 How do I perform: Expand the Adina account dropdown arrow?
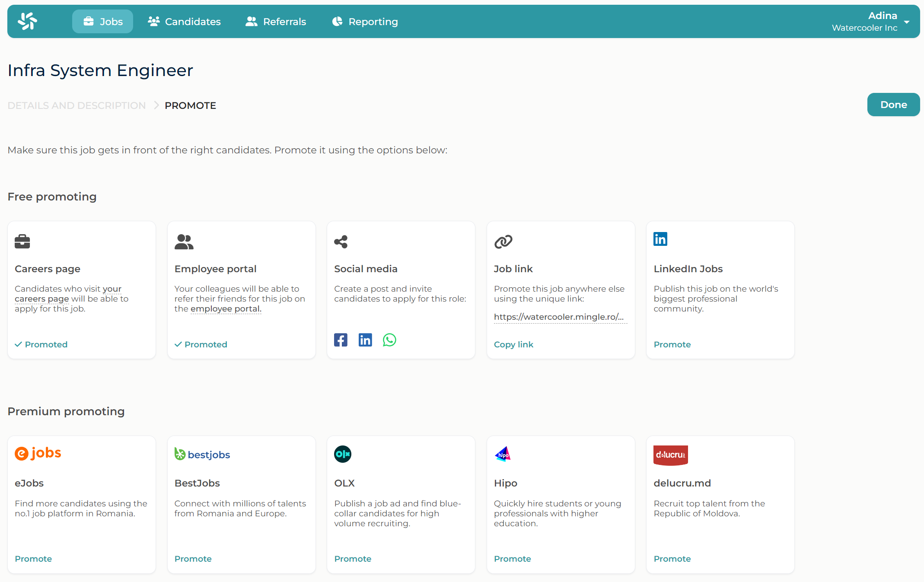point(907,22)
